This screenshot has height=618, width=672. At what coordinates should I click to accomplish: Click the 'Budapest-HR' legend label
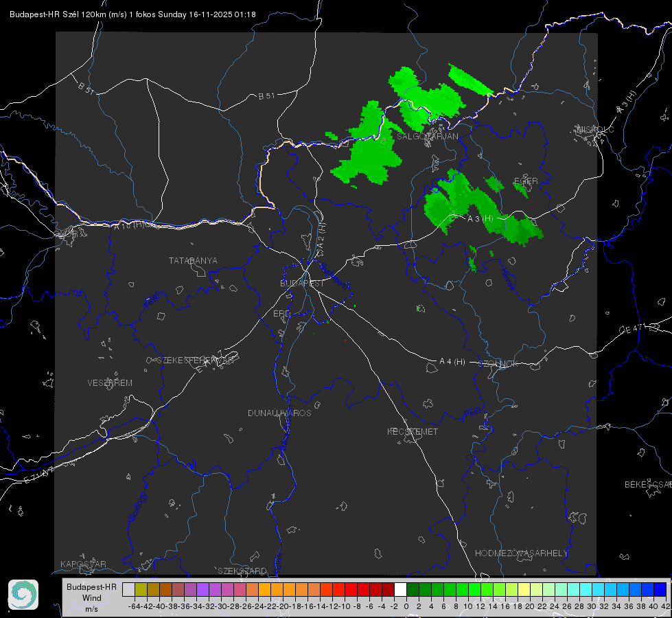point(91,586)
